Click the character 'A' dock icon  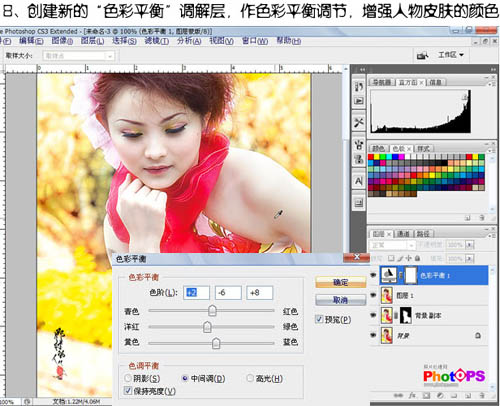click(359, 181)
